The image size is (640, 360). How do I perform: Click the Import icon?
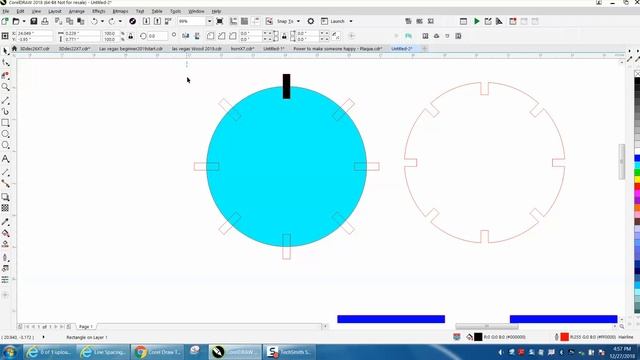click(x=146, y=21)
